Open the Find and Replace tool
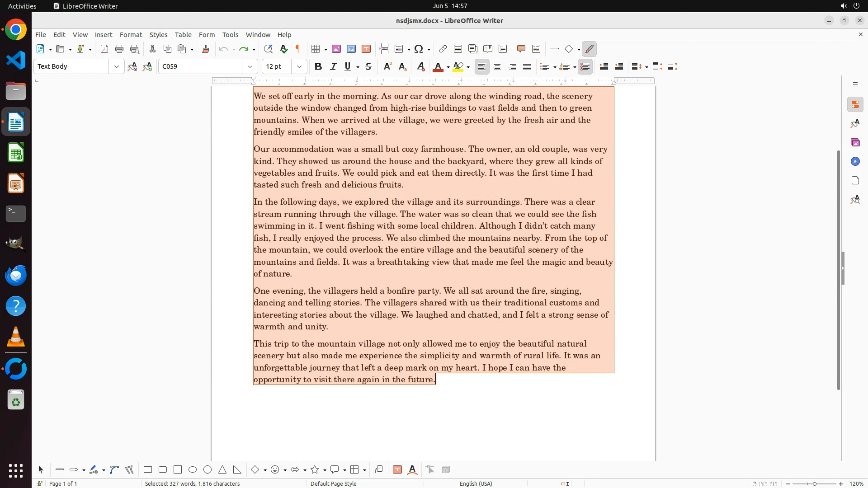Screen dimensions: 868x488 coord(268,49)
